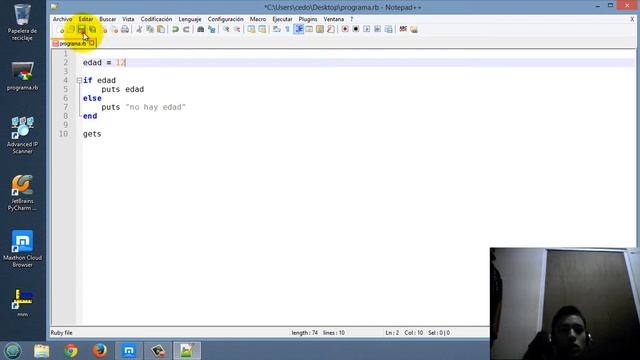Close the programa.rb tab with its button
Image resolution: width=640 pixels, height=360 pixels.
click(91, 43)
